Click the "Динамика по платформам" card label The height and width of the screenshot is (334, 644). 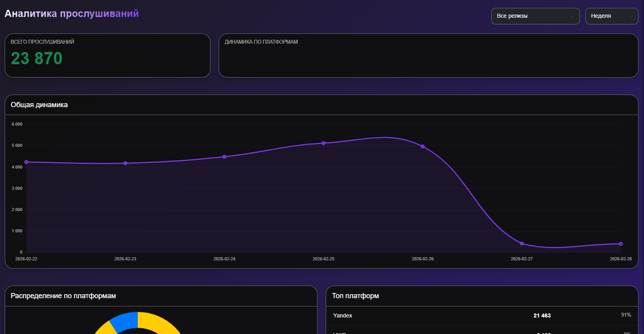coord(261,42)
